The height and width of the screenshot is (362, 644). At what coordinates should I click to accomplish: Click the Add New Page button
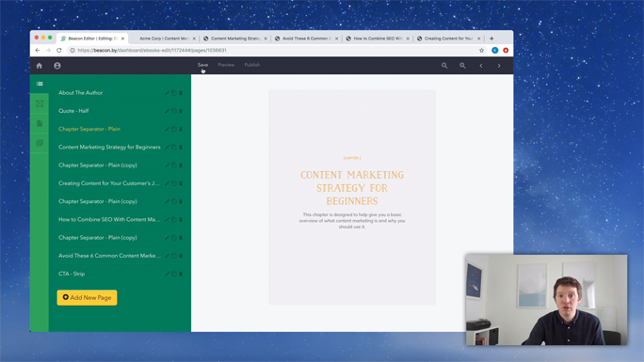tap(87, 298)
